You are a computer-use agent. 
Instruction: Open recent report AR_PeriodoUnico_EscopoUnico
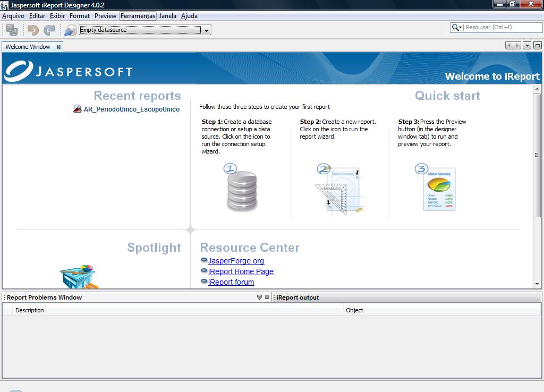(132, 109)
